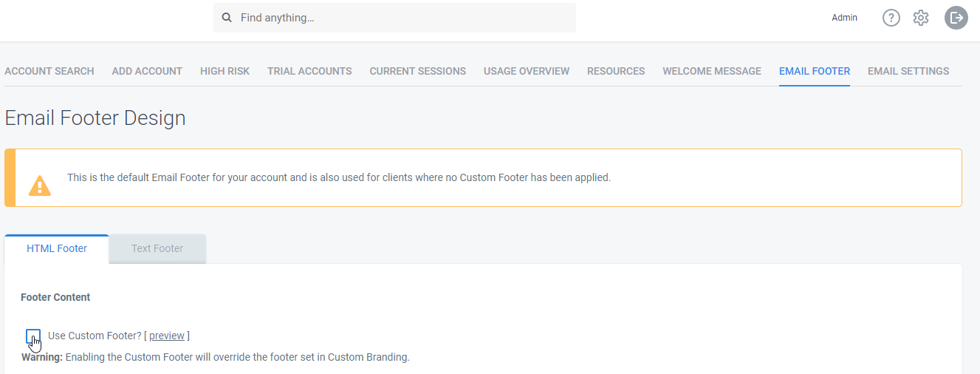This screenshot has width=980, height=374.
Task: Click the logout arrow icon
Action: tap(956, 18)
